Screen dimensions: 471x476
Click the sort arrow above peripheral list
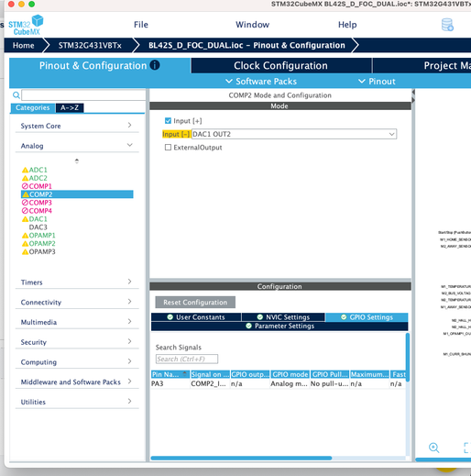click(x=77, y=161)
